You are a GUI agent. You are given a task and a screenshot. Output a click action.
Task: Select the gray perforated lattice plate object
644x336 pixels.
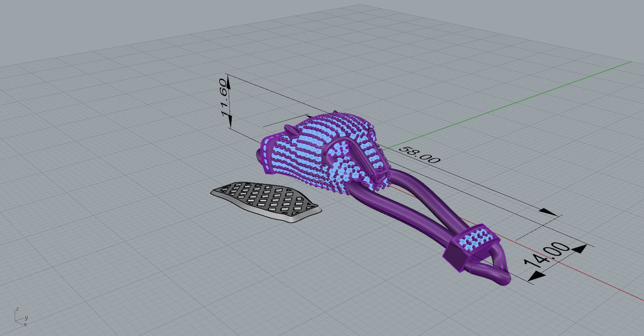[x=266, y=201]
